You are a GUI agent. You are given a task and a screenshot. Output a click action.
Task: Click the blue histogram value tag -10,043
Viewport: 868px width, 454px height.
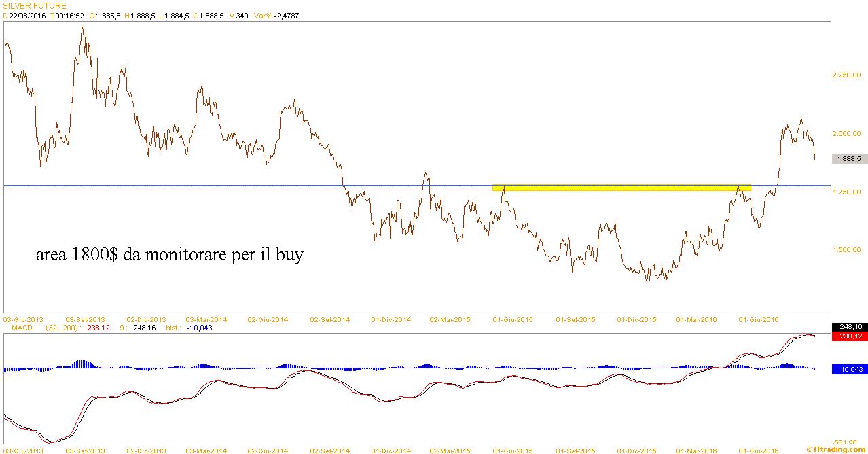tap(849, 369)
